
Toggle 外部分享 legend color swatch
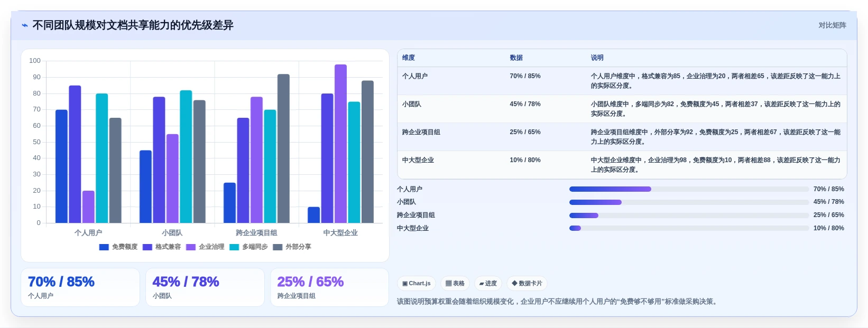click(x=278, y=247)
